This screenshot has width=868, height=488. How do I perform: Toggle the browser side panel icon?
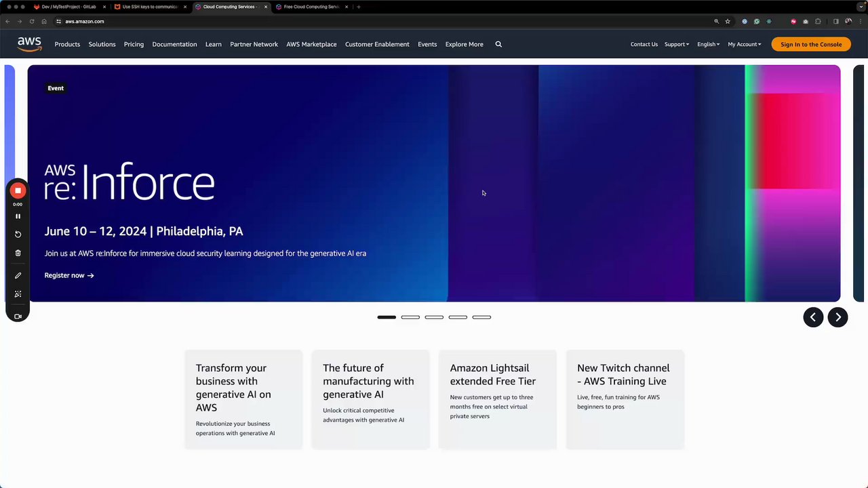(836, 22)
